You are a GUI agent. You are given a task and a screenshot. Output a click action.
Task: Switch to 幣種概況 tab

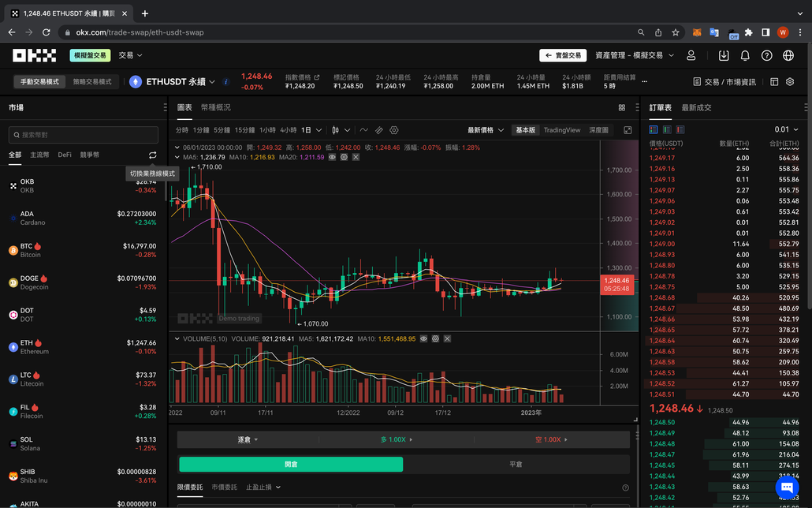[215, 107]
